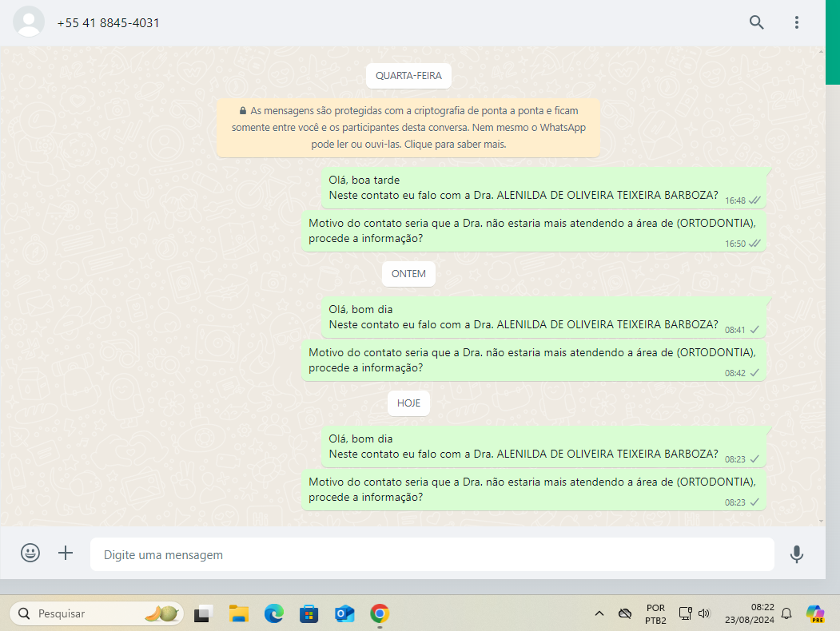
Task: Open contact info for +55 41 8845-4031
Action: click(108, 23)
